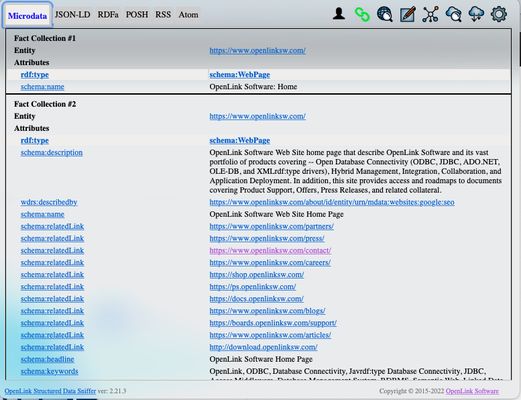Viewport: 521px width, 400px height.
Task: Click schema:name attribute in Fact Collection #1
Action: pyautogui.click(x=42, y=87)
